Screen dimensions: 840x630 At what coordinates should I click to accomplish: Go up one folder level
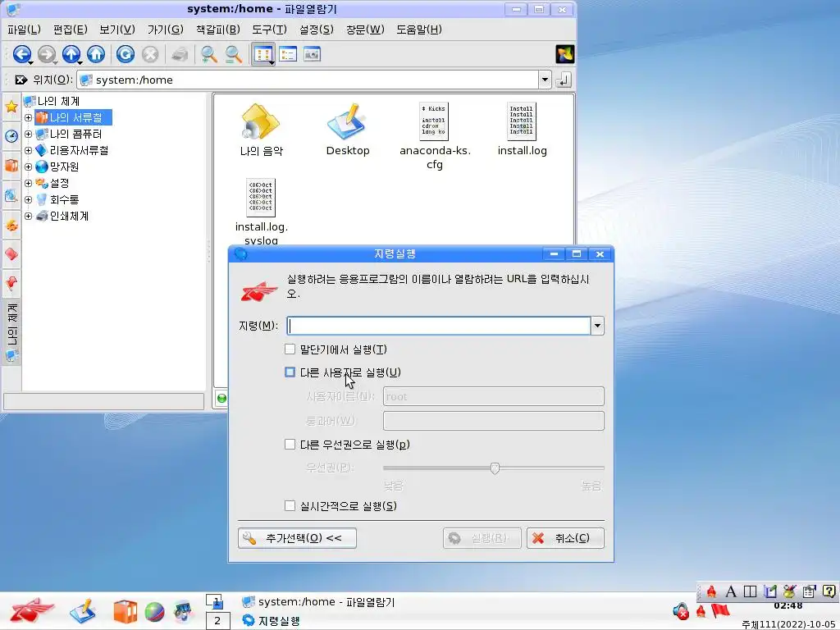[71, 54]
